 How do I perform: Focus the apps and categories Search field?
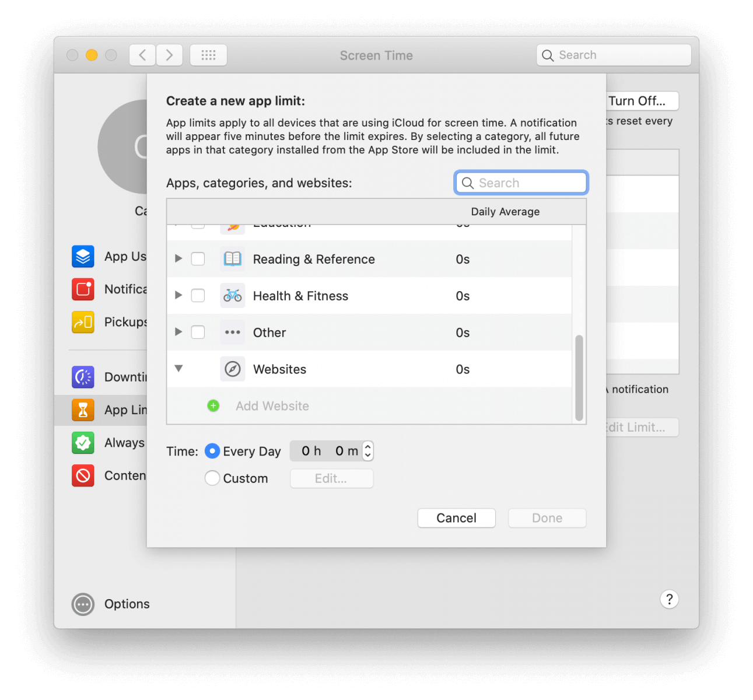point(521,183)
